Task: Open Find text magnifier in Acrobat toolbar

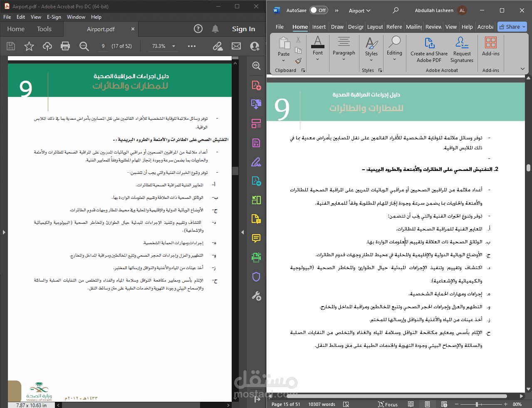Action: pyautogui.click(x=84, y=46)
